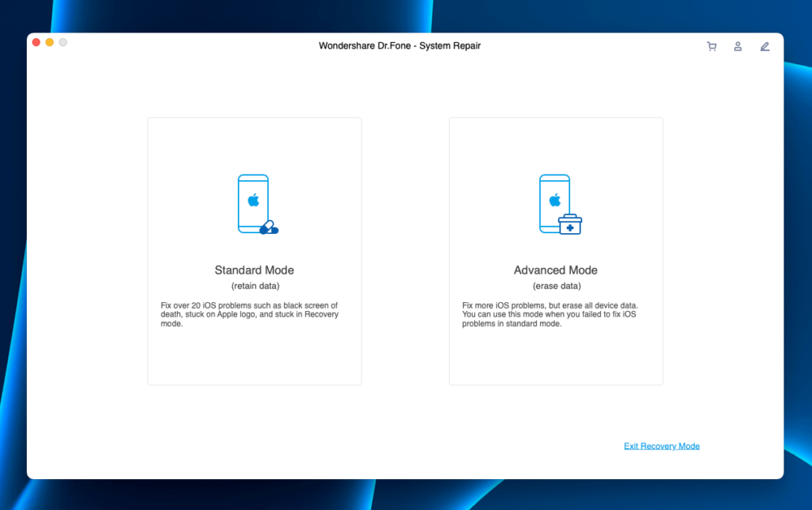Open the shopping cart icon

(x=711, y=47)
